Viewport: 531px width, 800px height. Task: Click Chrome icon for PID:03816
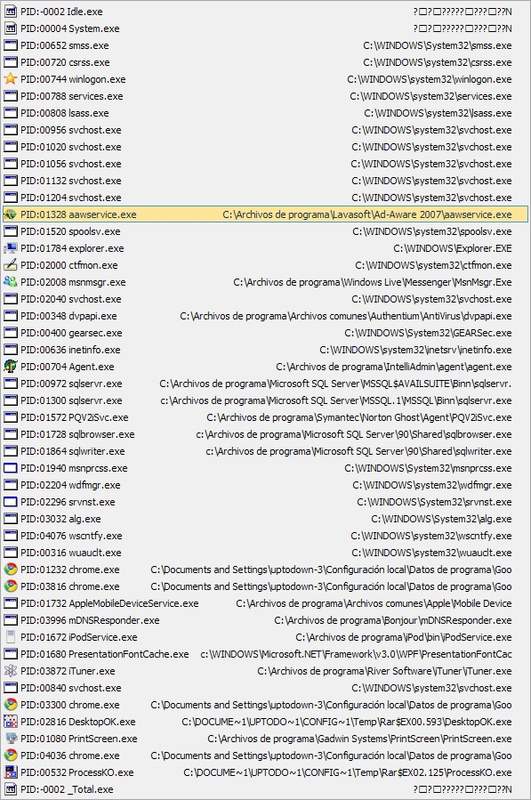point(10,586)
